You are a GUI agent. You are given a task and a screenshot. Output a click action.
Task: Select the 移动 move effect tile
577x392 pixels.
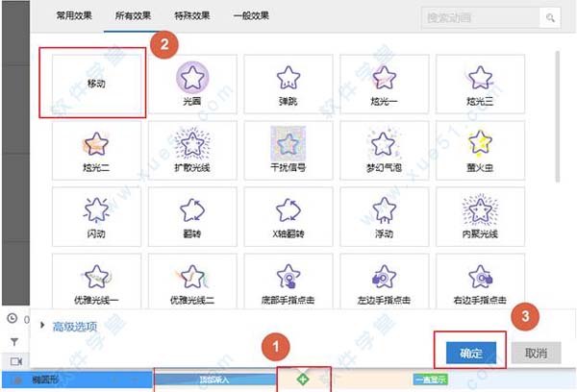[93, 84]
